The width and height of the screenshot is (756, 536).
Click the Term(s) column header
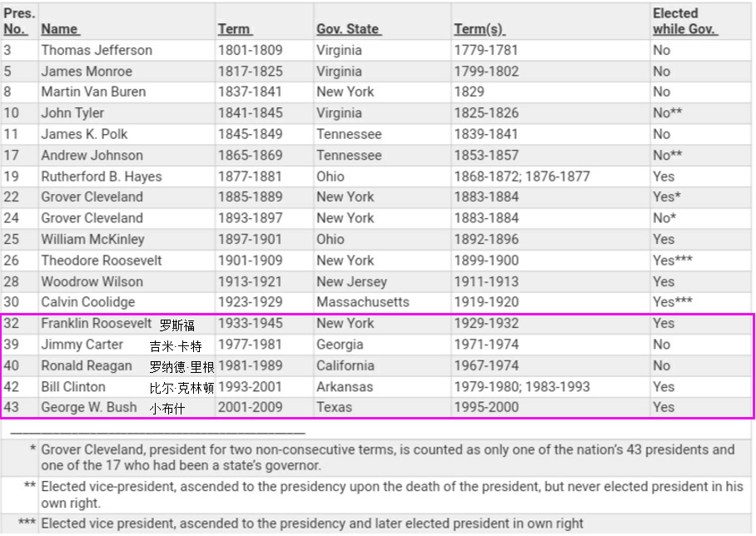click(479, 29)
